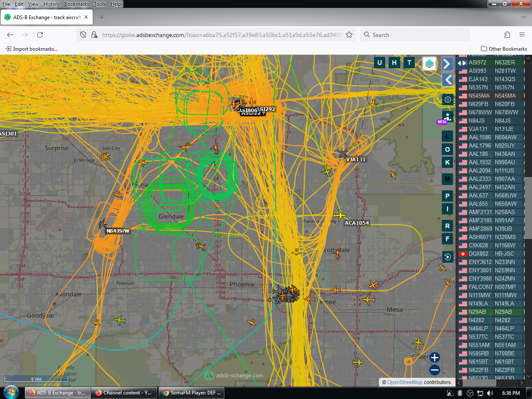Open the Tools menu
The height and width of the screenshot is (399, 532).
click(100, 4)
